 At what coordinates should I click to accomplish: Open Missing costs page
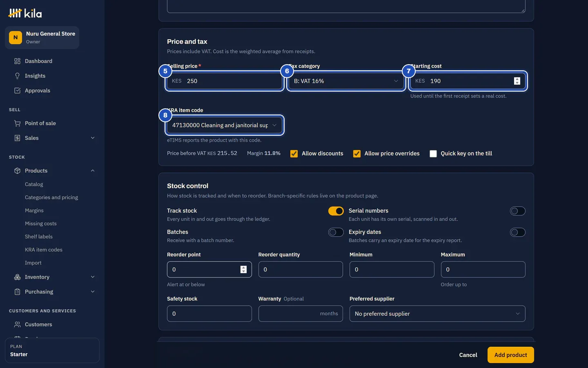(41, 224)
